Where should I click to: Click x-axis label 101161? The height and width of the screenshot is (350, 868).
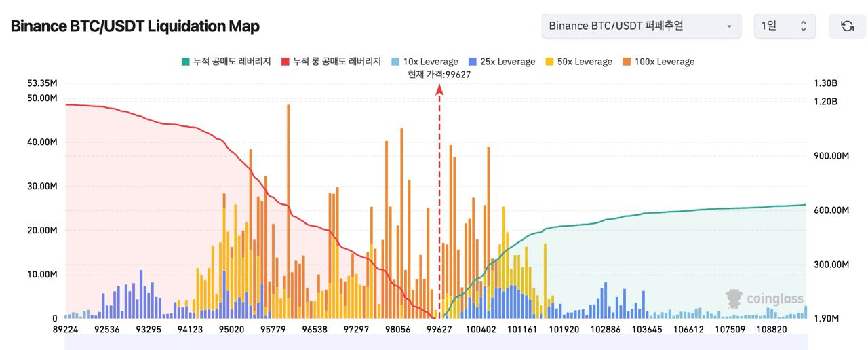coord(522,330)
